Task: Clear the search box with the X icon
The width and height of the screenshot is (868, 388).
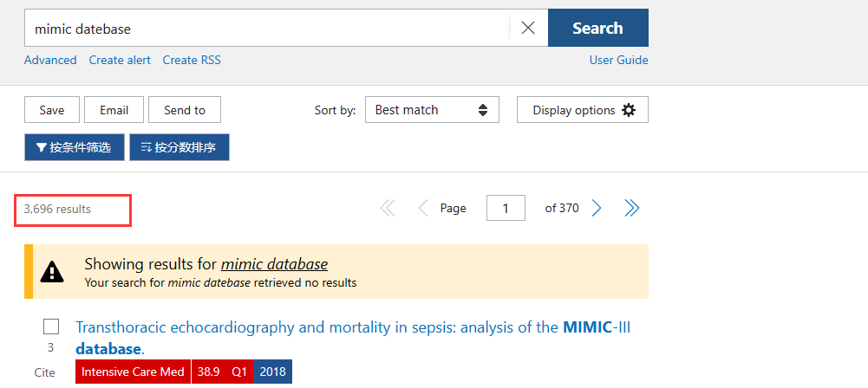Action: (x=528, y=29)
